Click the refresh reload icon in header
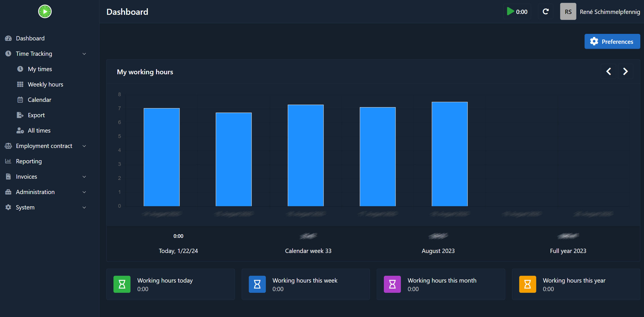The image size is (644, 317). (545, 12)
